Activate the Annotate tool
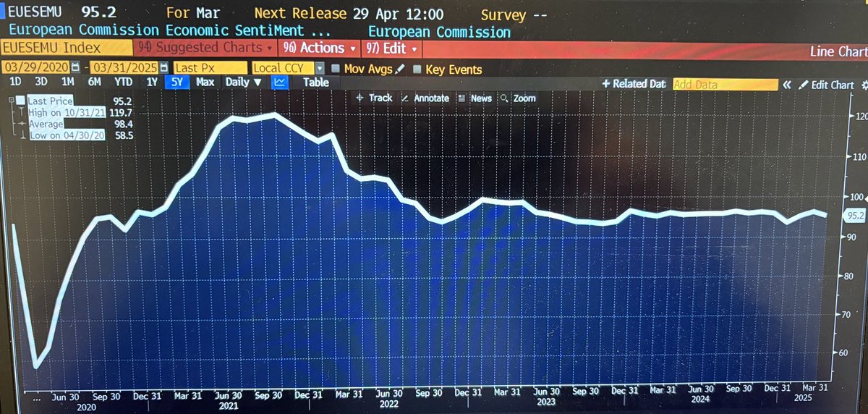The image size is (868, 414). click(x=425, y=98)
